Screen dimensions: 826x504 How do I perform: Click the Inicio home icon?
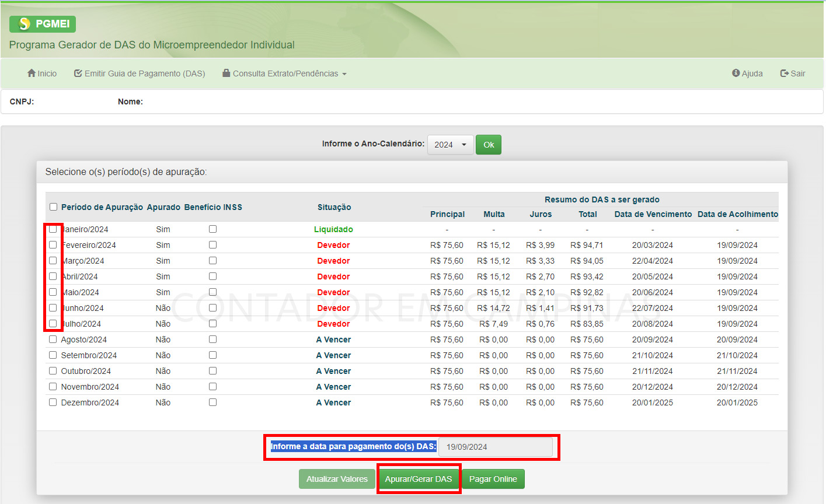(32, 73)
